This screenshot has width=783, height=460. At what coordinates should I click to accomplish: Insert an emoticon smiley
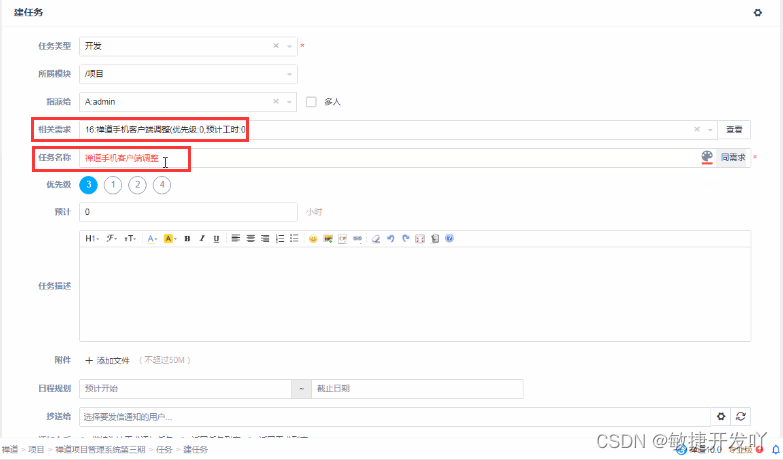tap(313, 239)
